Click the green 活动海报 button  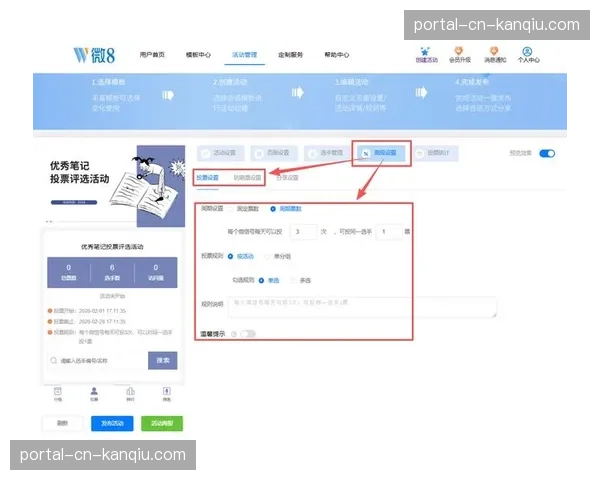pos(162,423)
